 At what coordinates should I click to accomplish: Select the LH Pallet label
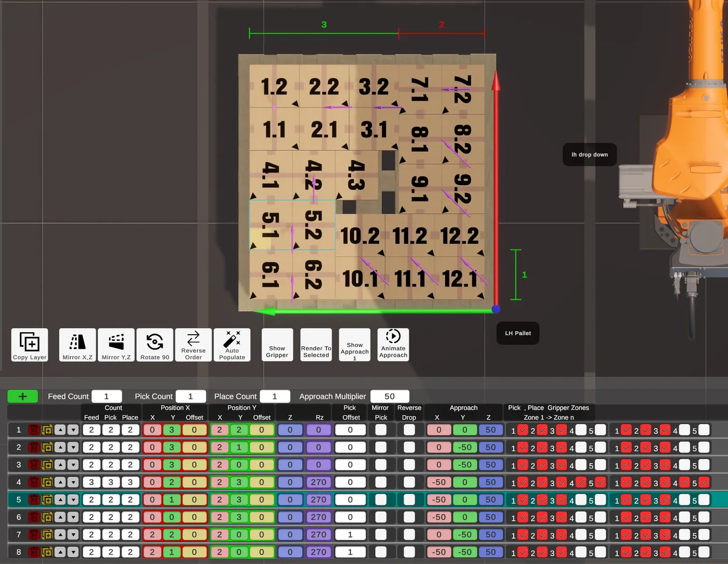(518, 333)
